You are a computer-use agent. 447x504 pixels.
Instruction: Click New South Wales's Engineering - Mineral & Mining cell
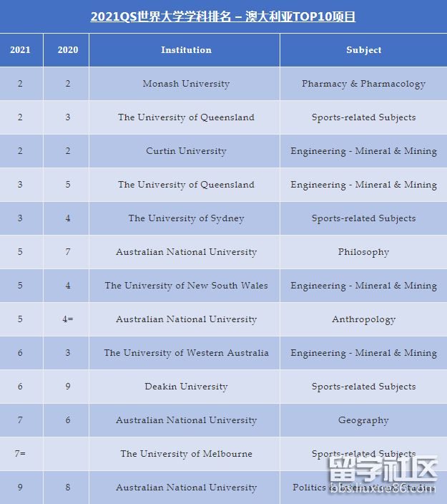(x=364, y=286)
